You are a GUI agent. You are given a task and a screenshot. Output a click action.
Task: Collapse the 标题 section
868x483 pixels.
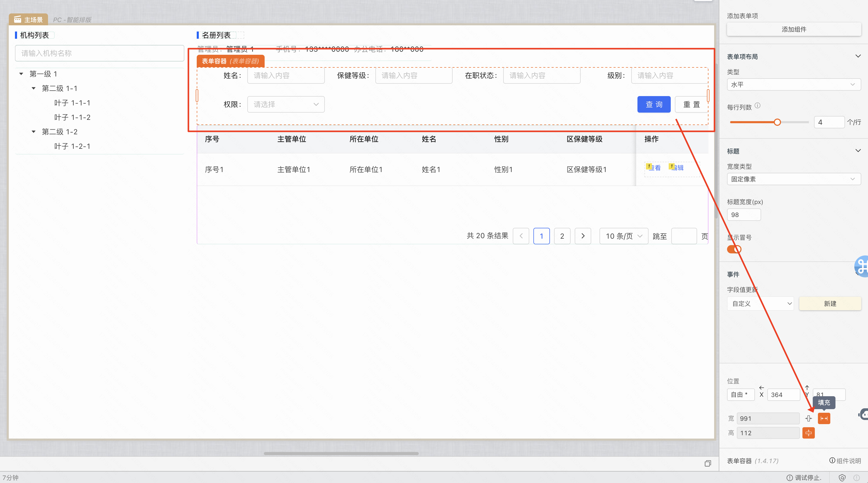(x=858, y=150)
